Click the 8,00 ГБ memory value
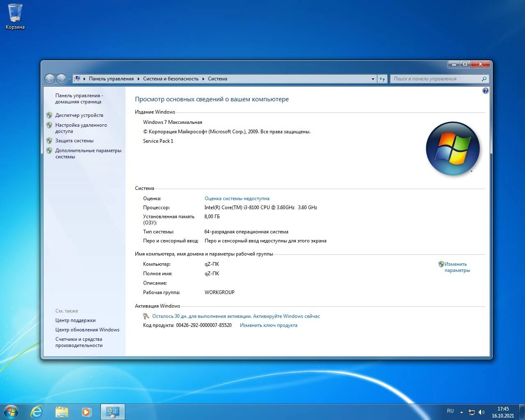Viewport: 525px width, 420px height. [212, 217]
